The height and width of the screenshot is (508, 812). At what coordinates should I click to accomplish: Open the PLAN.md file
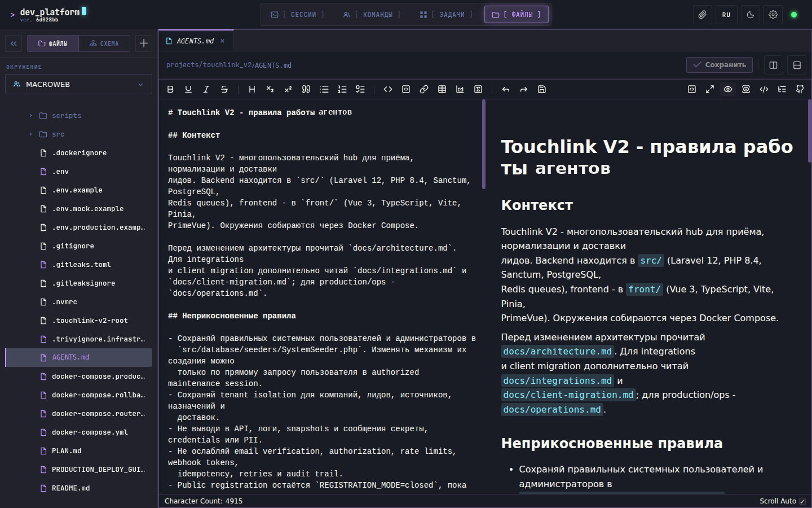click(79, 451)
